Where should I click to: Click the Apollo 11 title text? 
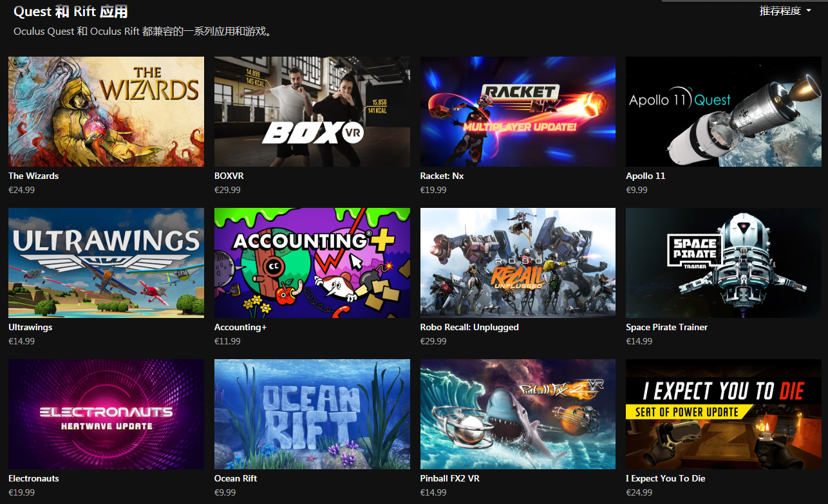tap(646, 176)
